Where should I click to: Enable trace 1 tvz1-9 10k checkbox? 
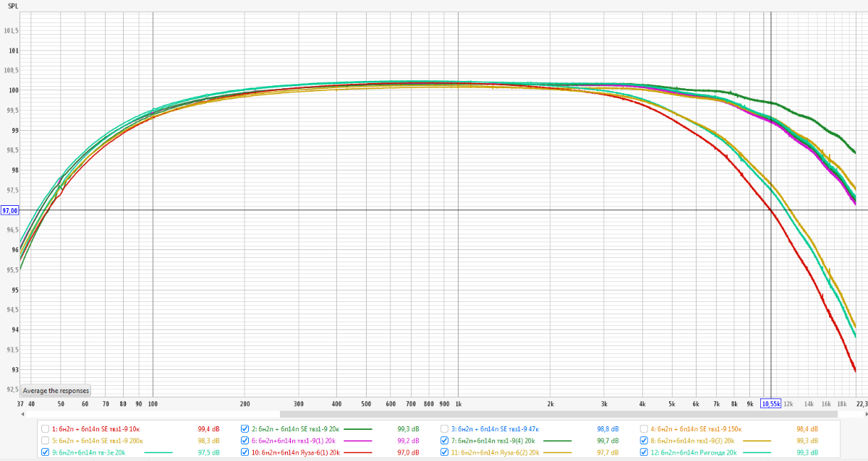coord(46,428)
